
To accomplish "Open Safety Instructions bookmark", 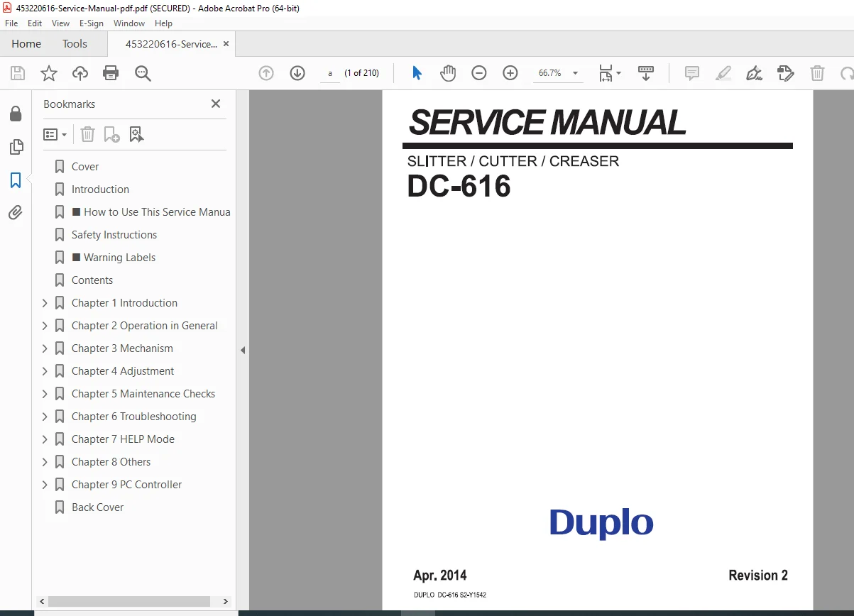I will point(114,235).
